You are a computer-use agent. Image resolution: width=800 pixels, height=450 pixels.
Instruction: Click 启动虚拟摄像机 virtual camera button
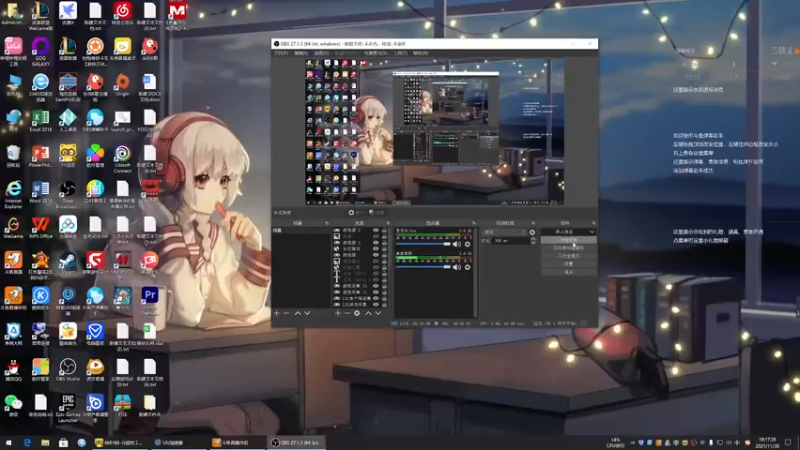(568, 248)
